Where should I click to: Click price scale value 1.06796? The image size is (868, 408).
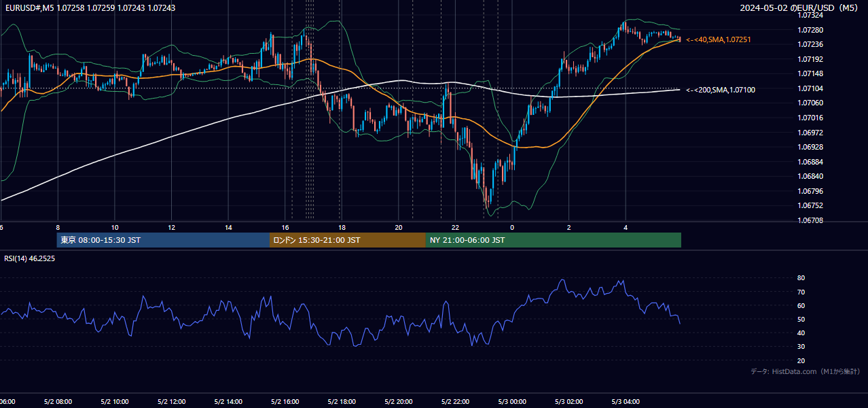coord(811,191)
